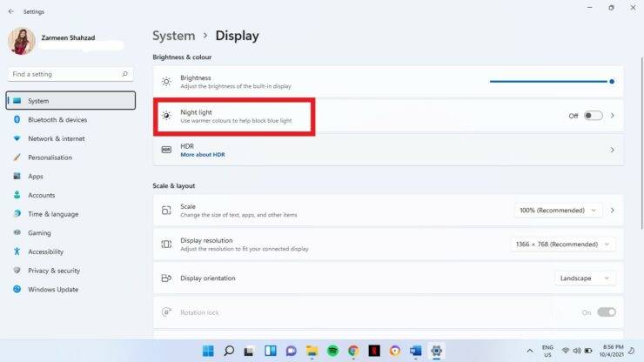This screenshot has height=362, width=644.
Task: Click the search magnifier icon in Find a setting
Action: coord(128,74)
